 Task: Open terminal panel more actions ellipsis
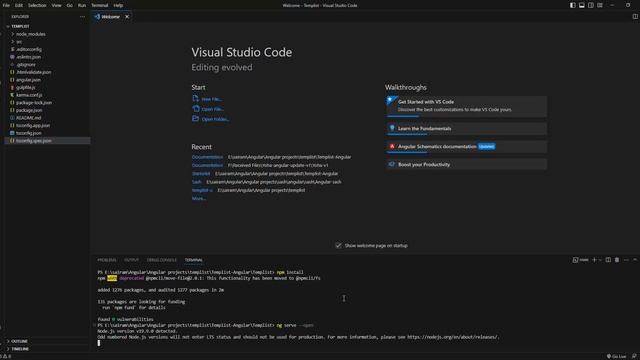point(626,260)
